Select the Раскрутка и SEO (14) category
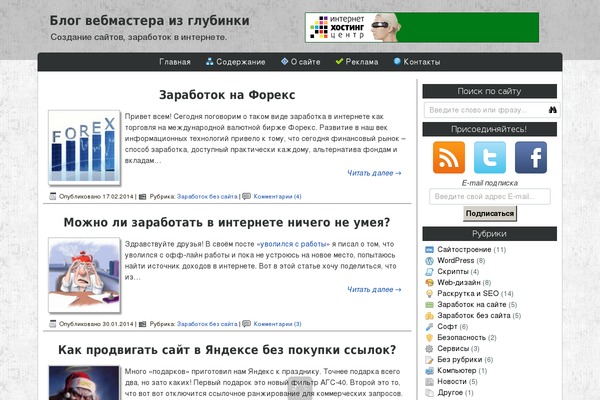Screen dimensions: 600x400 pyautogui.click(x=475, y=294)
